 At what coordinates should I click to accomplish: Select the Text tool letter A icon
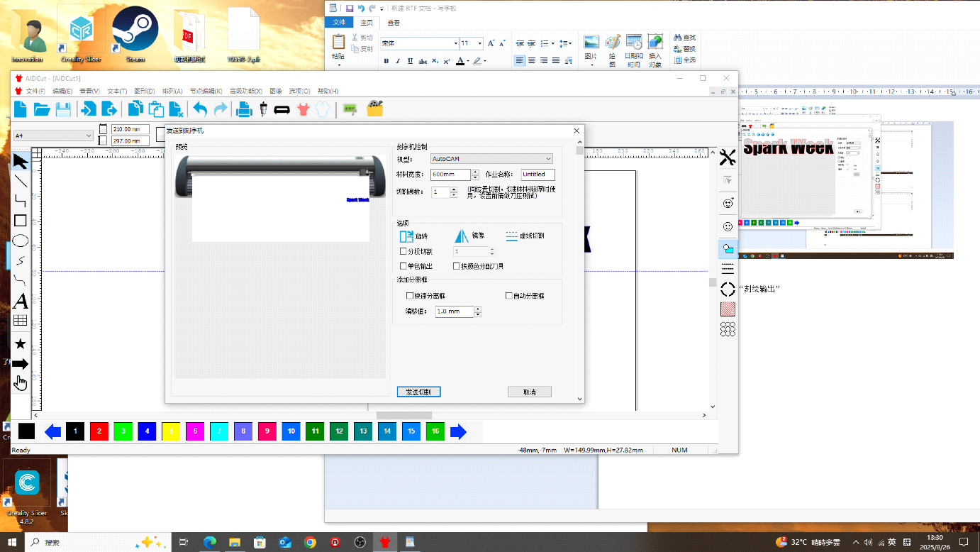click(x=21, y=301)
